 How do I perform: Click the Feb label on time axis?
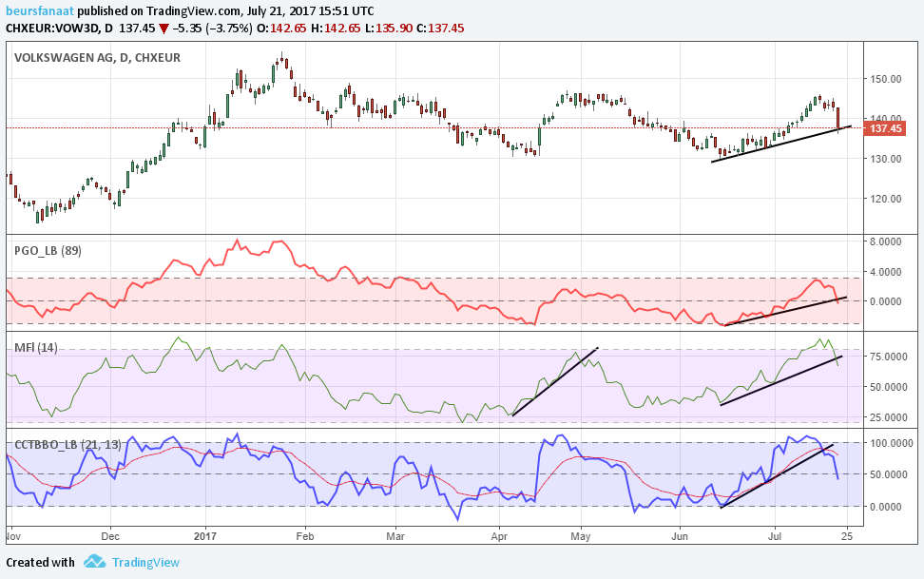304,536
